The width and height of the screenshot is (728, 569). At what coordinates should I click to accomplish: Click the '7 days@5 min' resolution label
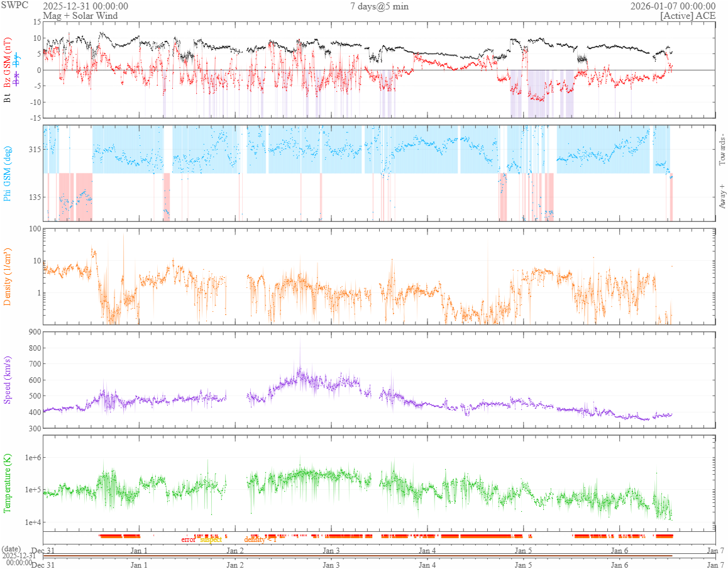pos(379,6)
